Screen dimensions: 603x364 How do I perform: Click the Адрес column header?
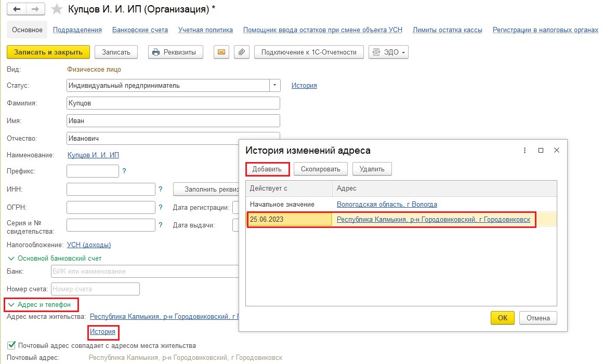click(x=444, y=188)
